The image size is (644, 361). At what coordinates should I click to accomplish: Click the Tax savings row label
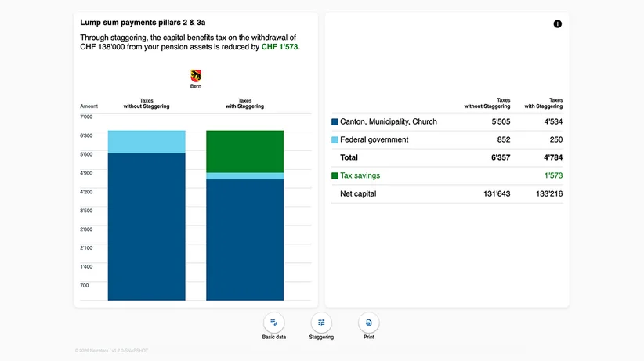[360, 175]
